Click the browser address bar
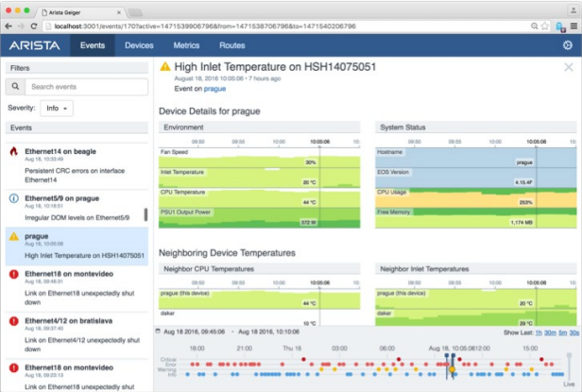This screenshot has height=392, width=582. tap(289, 26)
